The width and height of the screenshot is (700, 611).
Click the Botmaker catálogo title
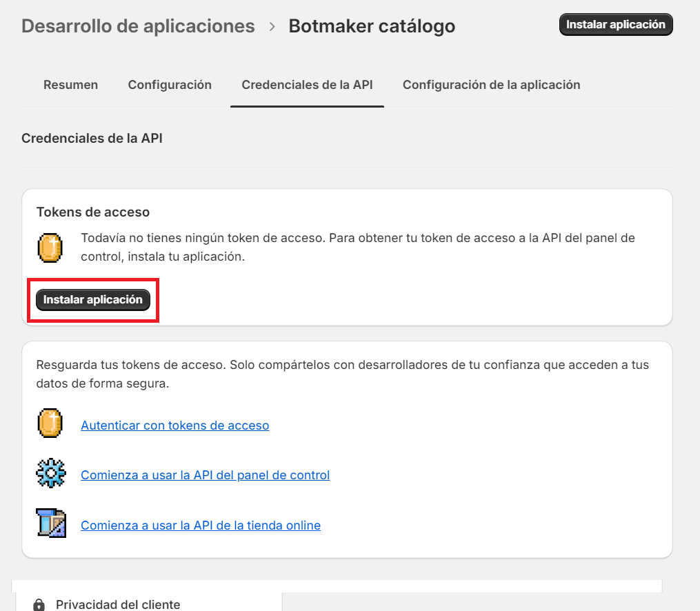tap(372, 26)
